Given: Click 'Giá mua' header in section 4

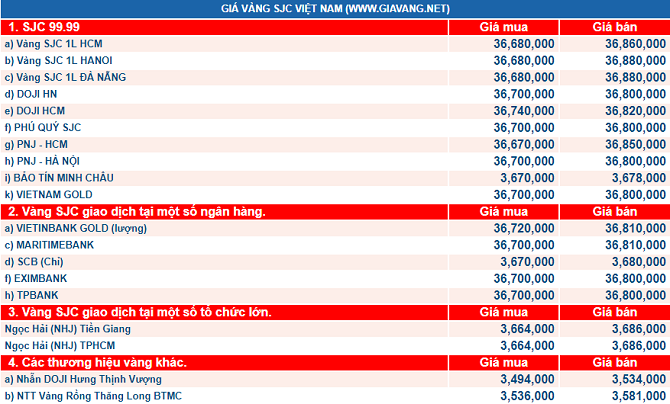Looking at the screenshot, I should pyautogui.click(x=503, y=363).
